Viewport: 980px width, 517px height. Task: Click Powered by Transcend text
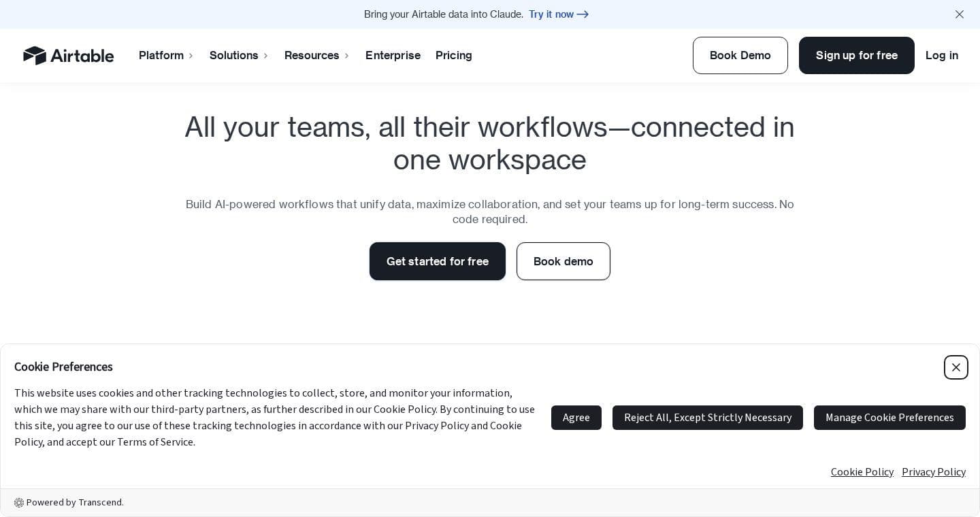point(75,503)
